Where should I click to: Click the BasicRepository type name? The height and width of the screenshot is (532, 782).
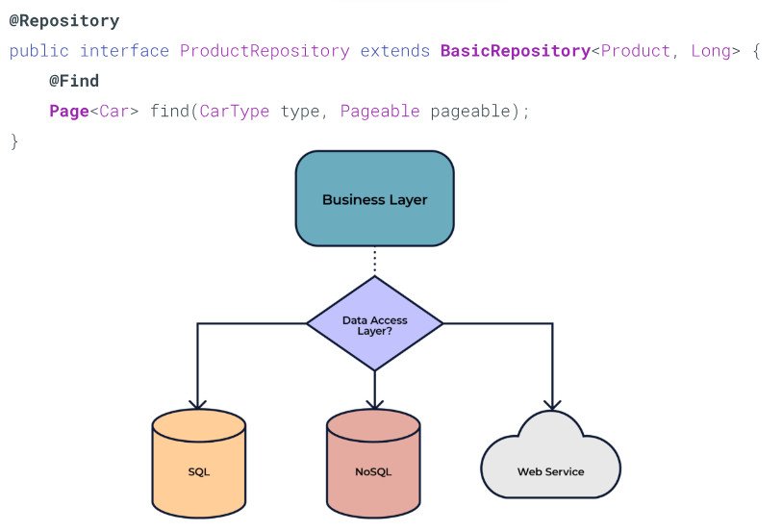pos(516,51)
